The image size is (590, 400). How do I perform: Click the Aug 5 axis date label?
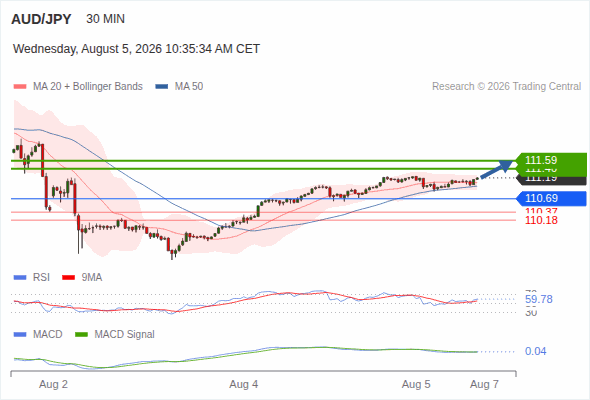(x=416, y=384)
